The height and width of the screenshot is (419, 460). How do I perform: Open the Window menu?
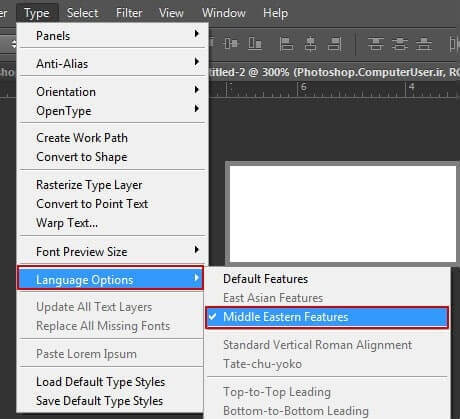pyautogui.click(x=224, y=13)
